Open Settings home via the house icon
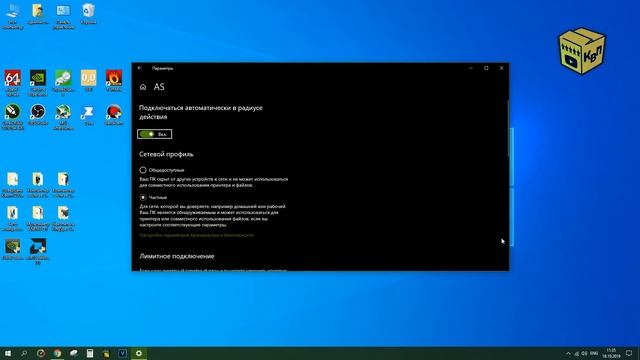The image size is (640, 360). pyautogui.click(x=143, y=87)
